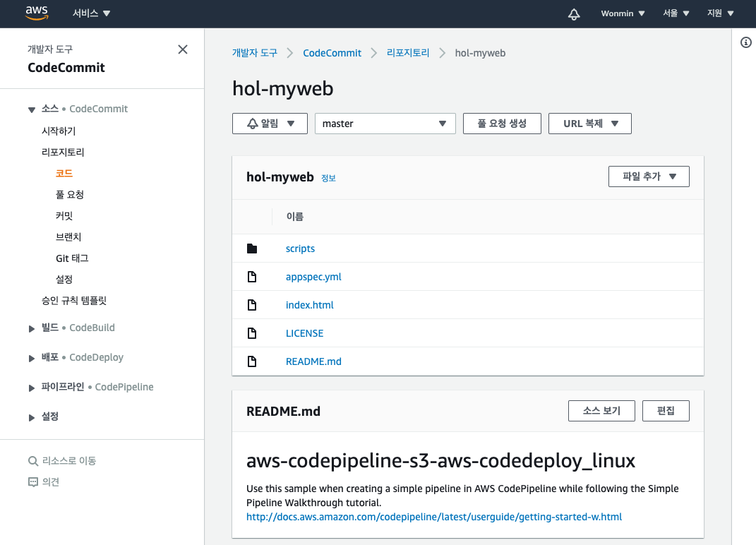Open the README.md file link
Viewport: 756px width, 545px height.
point(313,361)
